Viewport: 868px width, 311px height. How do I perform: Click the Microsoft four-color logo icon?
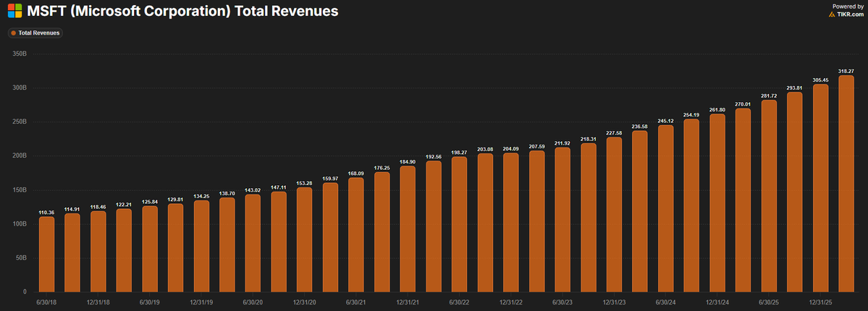pos(14,11)
